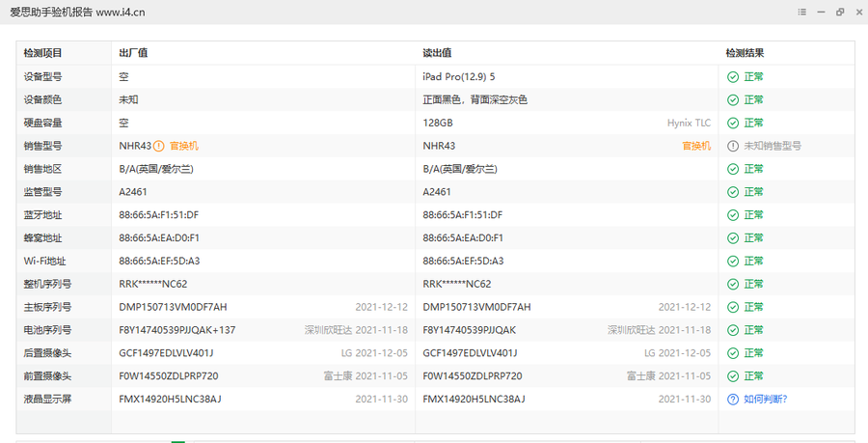868x443 pixels.
Task: Click 深圳欣旺达 2021-11-18 in 出厂值 column
Action: pos(356,330)
